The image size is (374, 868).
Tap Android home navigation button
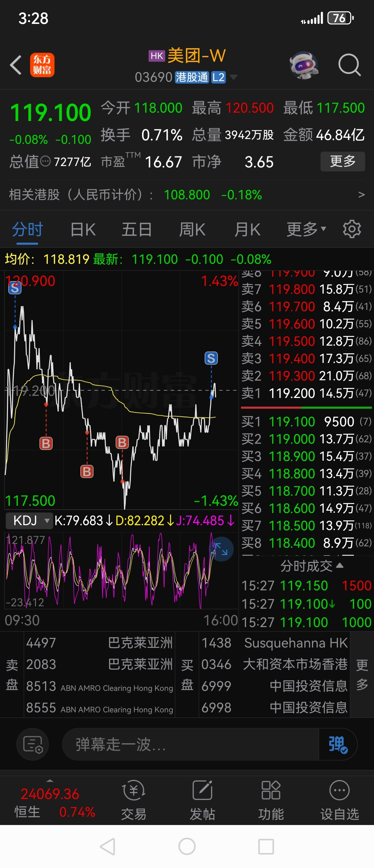point(187,847)
